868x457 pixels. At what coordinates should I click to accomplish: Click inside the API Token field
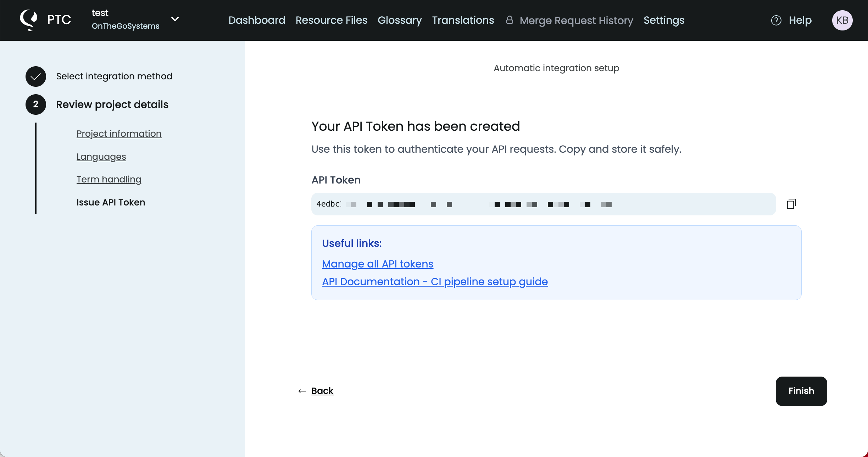[x=543, y=204]
